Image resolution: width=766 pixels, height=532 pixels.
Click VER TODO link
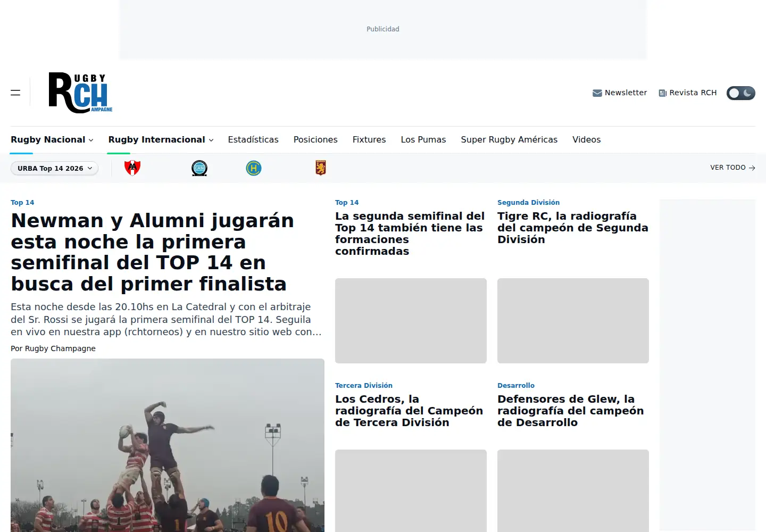point(732,168)
